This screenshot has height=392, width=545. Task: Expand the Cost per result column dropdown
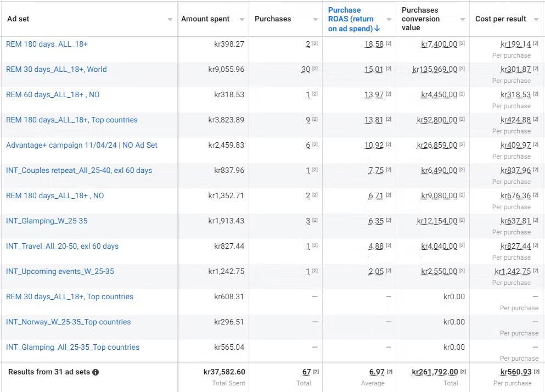tap(536, 20)
